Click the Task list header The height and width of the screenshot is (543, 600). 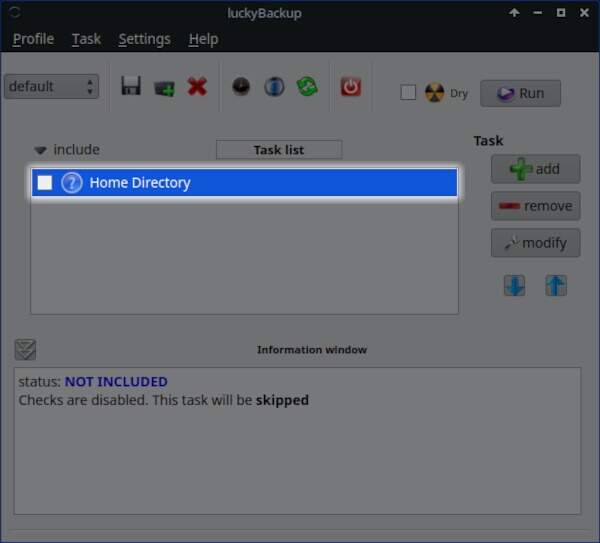tap(279, 150)
